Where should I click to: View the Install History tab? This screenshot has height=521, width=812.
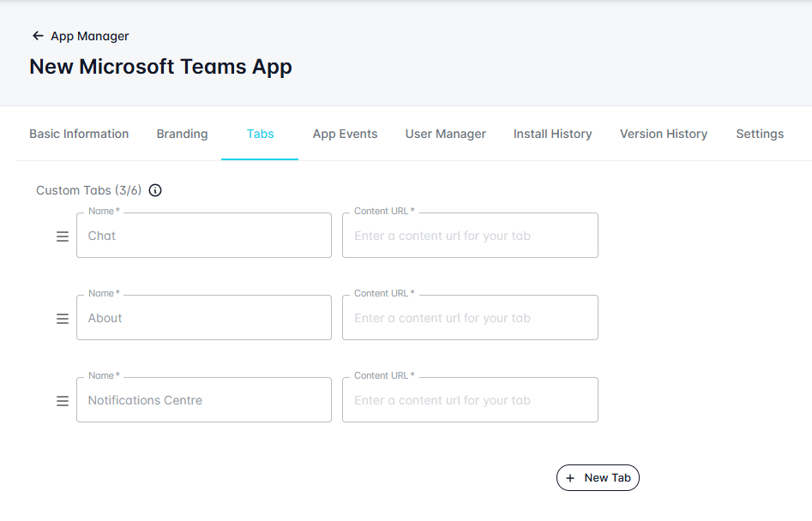pos(552,134)
